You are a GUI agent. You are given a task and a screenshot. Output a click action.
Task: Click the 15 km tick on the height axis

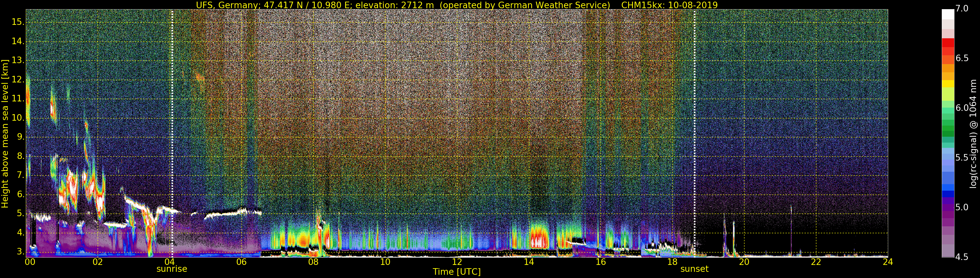[18, 22]
